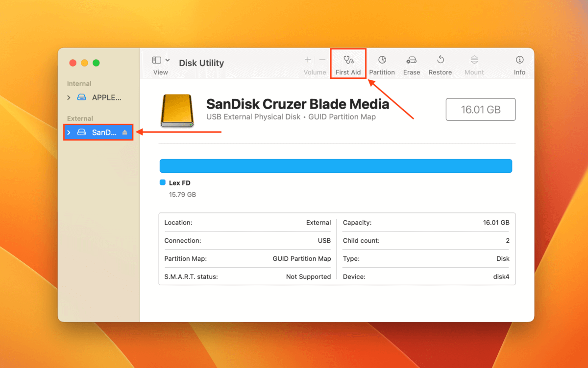Click the Connection: USB value
Screen dimensions: 588x368
point(324,240)
